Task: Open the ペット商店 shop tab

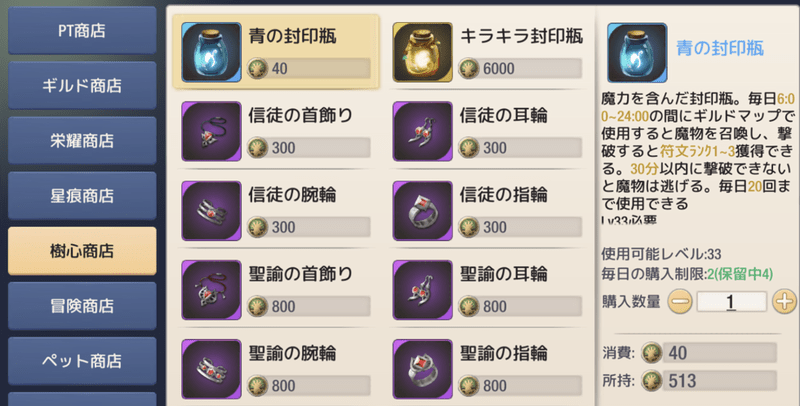Action: point(82,361)
